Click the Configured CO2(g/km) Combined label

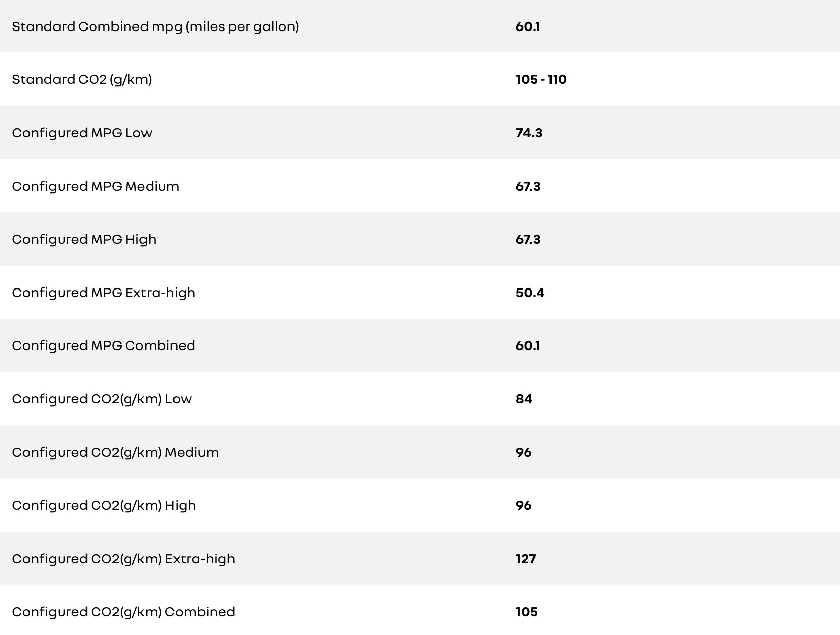point(123,612)
